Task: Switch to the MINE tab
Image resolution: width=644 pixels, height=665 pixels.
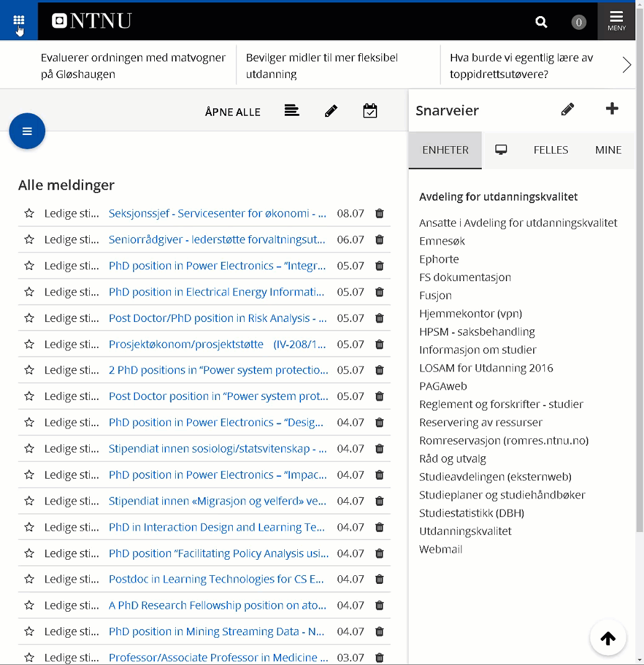Action: 608,150
